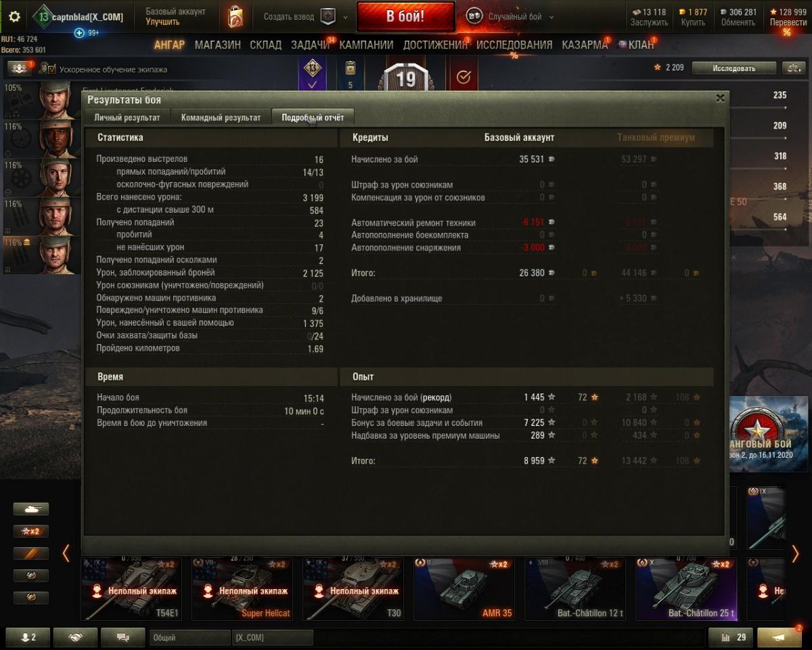Toggle the tank type filter
The image size is (812, 650).
click(x=31, y=509)
